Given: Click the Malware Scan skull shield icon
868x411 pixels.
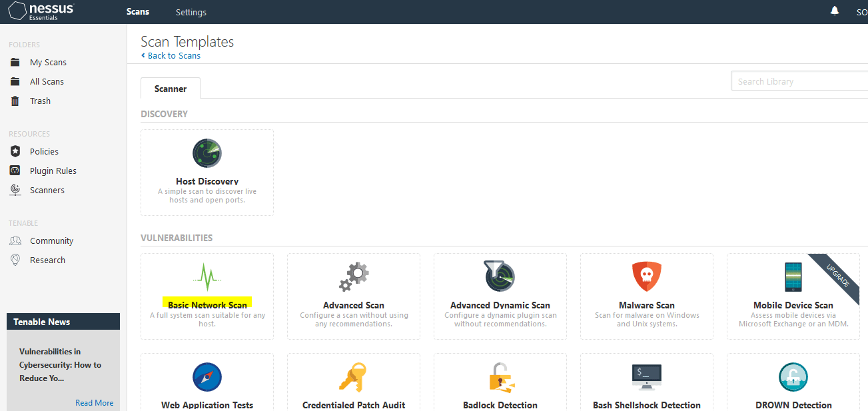Looking at the screenshot, I should (647, 276).
